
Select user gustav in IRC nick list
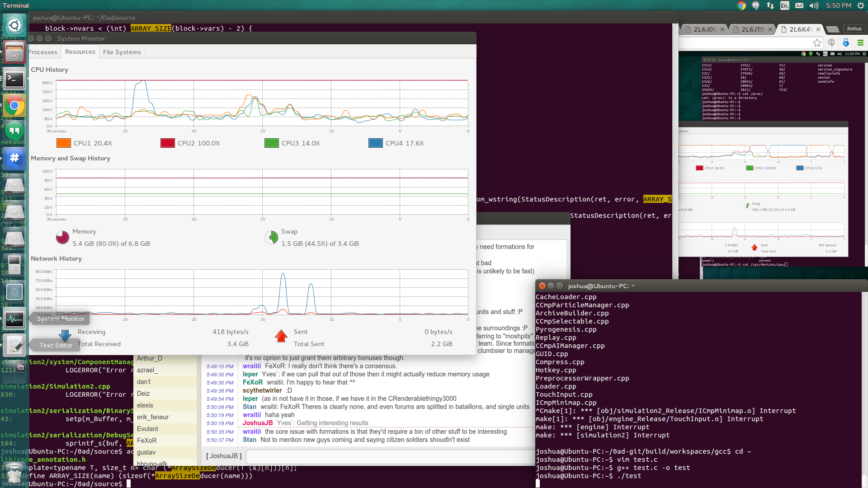(165, 452)
